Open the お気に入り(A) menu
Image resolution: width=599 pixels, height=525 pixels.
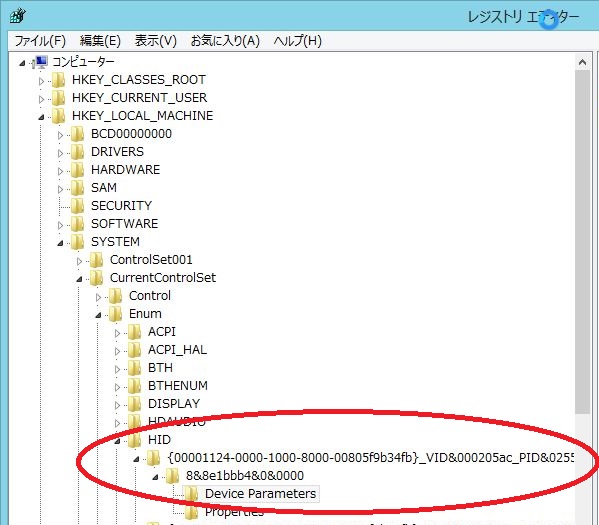click(x=225, y=41)
